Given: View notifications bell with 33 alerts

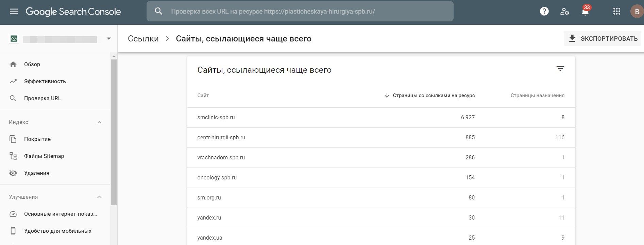Looking at the screenshot, I should click(x=585, y=11).
